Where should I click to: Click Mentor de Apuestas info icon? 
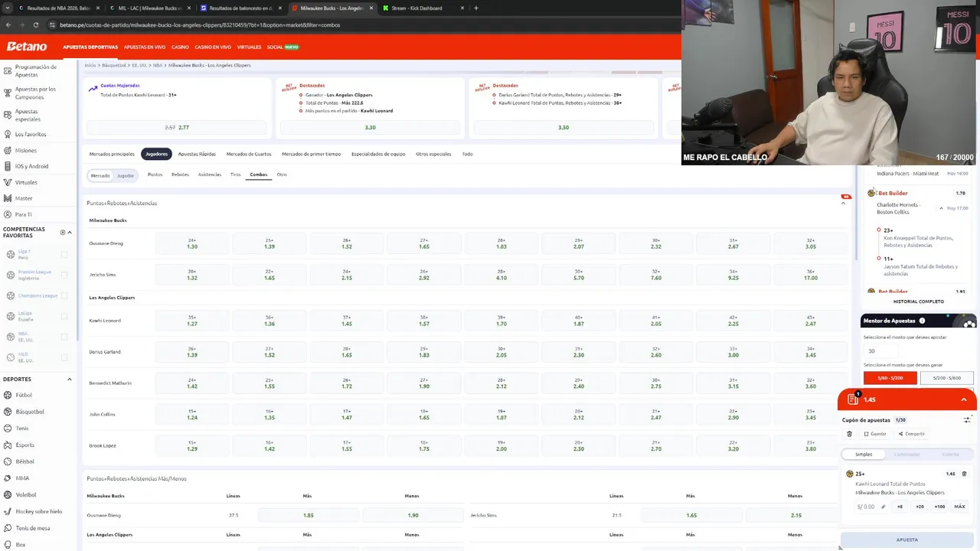pyautogui.click(x=922, y=321)
